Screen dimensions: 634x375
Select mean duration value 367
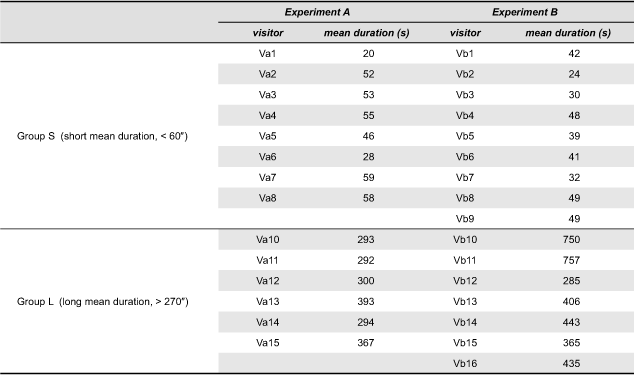366,343
